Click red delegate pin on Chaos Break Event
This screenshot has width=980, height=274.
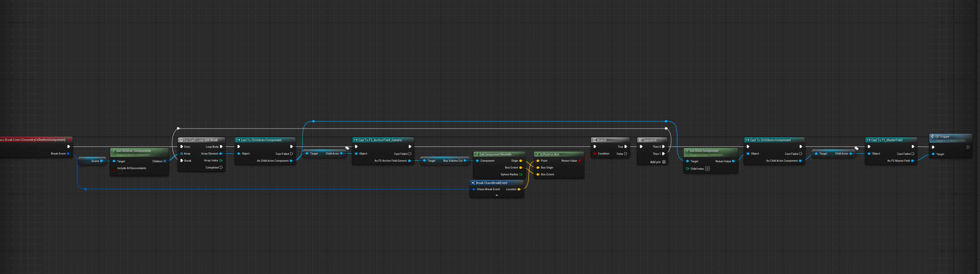[70, 139]
